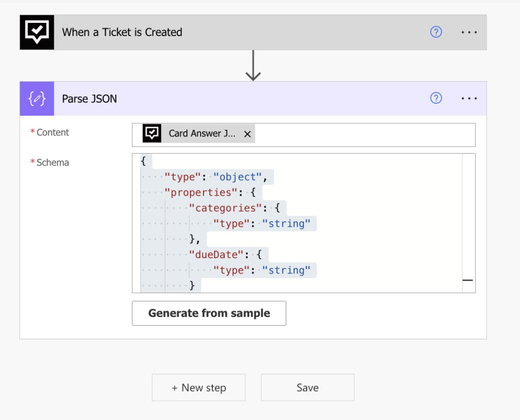Click the Schema editor vertical scrollbar
The image size is (520, 420).
(468, 223)
